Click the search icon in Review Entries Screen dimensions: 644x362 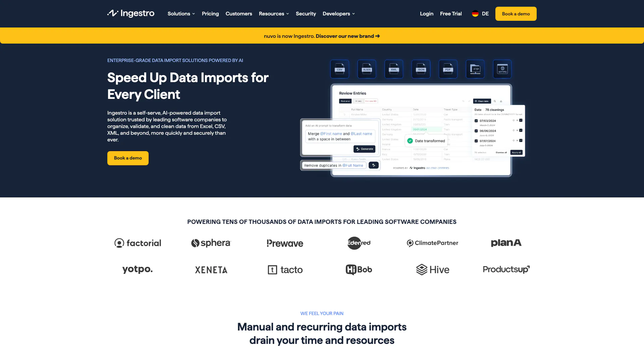495,101
